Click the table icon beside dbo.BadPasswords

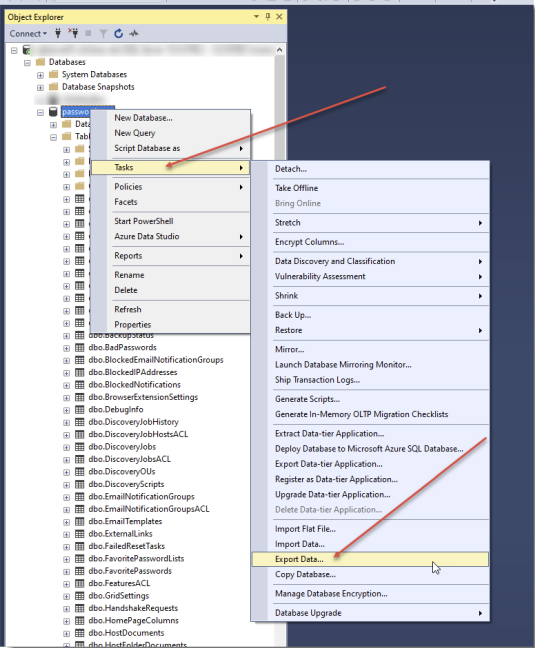(80, 348)
